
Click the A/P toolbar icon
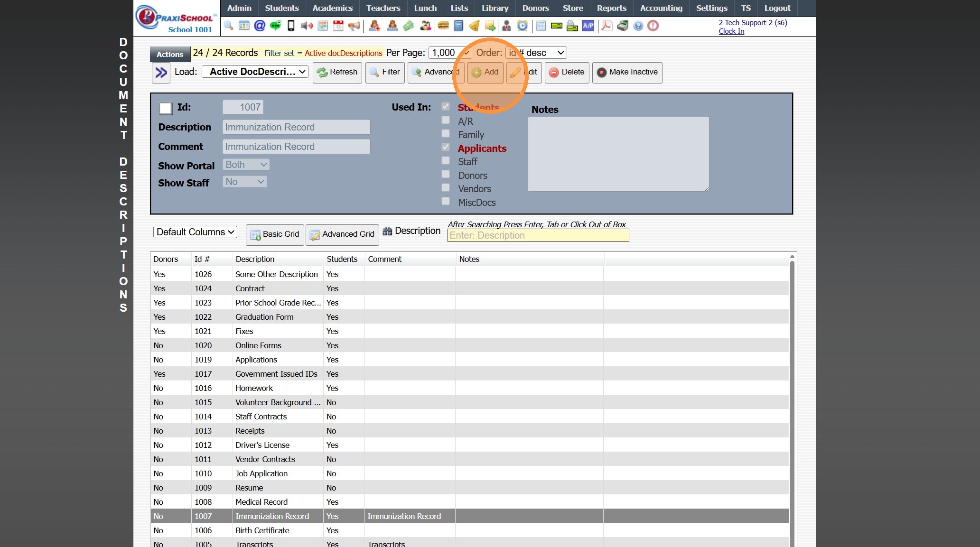click(588, 26)
